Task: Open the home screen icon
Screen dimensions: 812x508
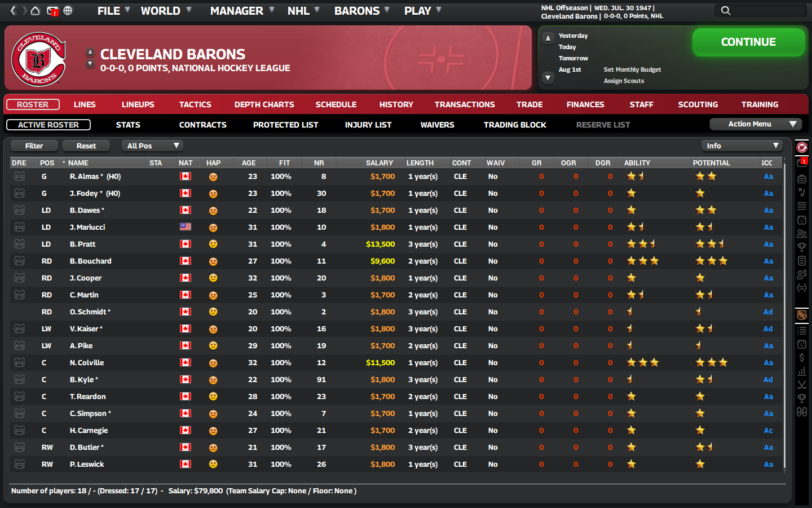Action: [x=36, y=11]
